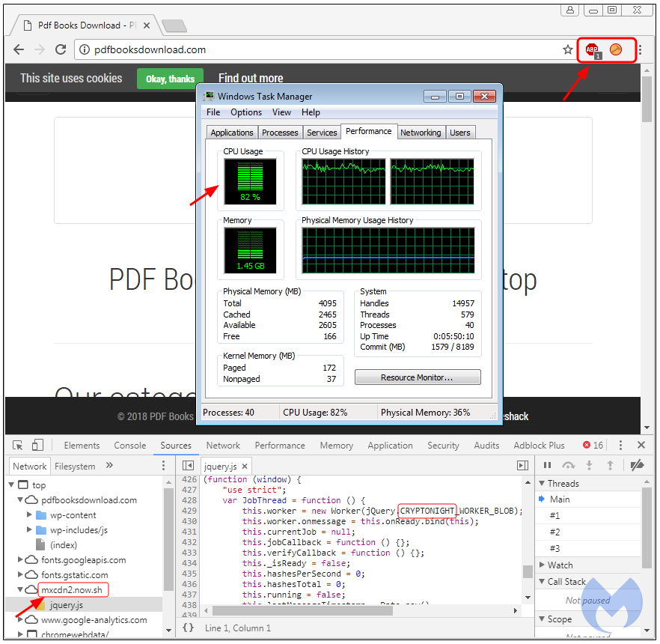Image resolution: width=660 pixels, height=644 pixels.
Task: Open the Task Manager Options menu
Action: tap(246, 112)
